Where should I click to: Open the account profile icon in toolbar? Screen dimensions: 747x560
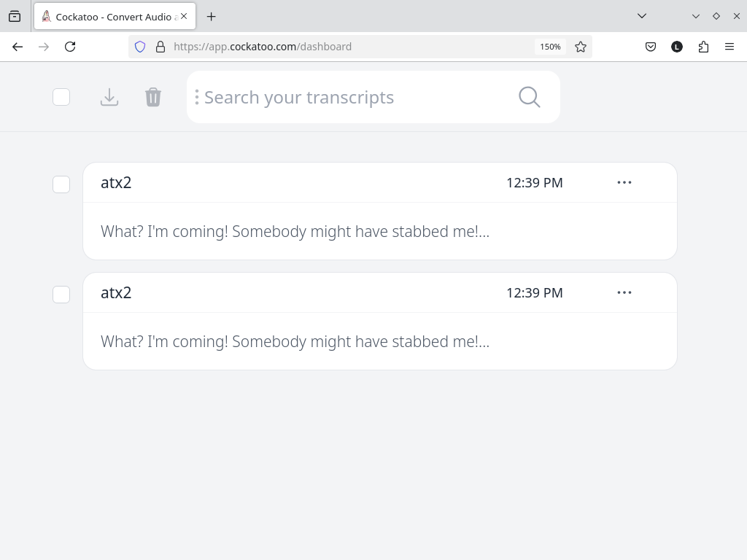[677, 47]
